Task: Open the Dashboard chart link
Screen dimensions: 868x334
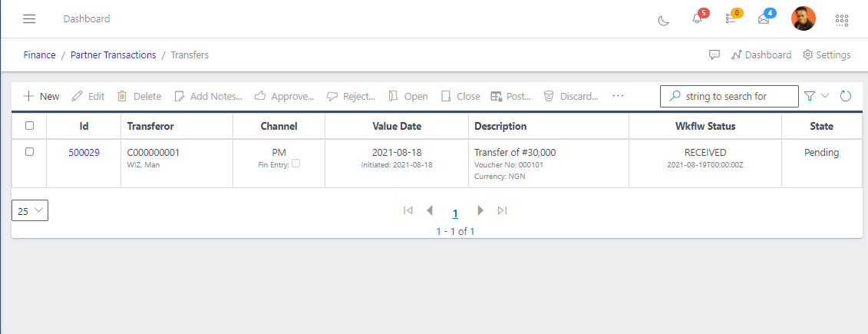Action: [761, 55]
